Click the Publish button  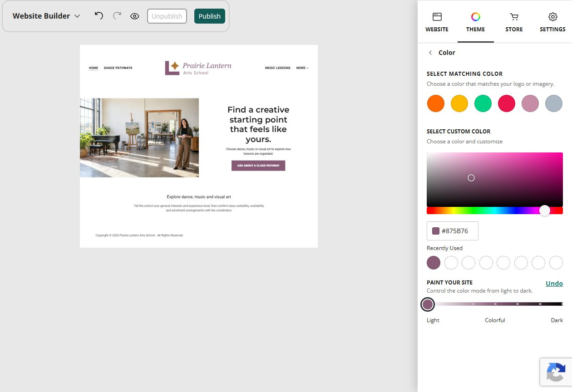(x=209, y=16)
